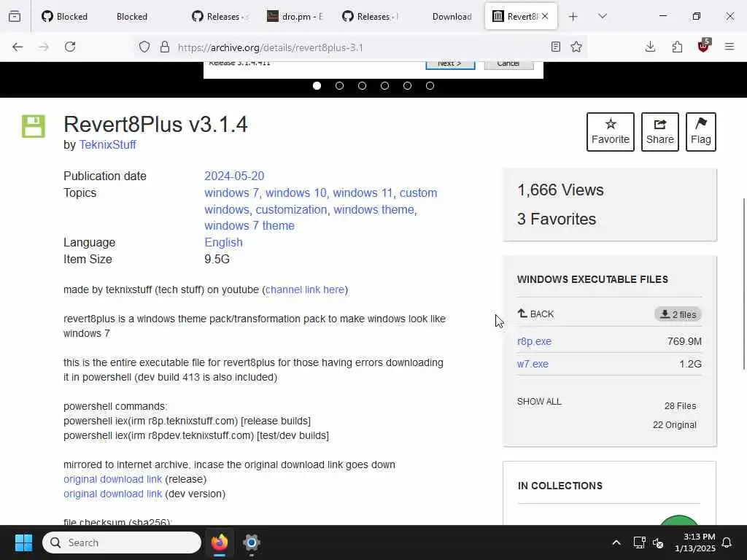Open Firefox from the taskbar
747x560 pixels.
click(x=219, y=542)
